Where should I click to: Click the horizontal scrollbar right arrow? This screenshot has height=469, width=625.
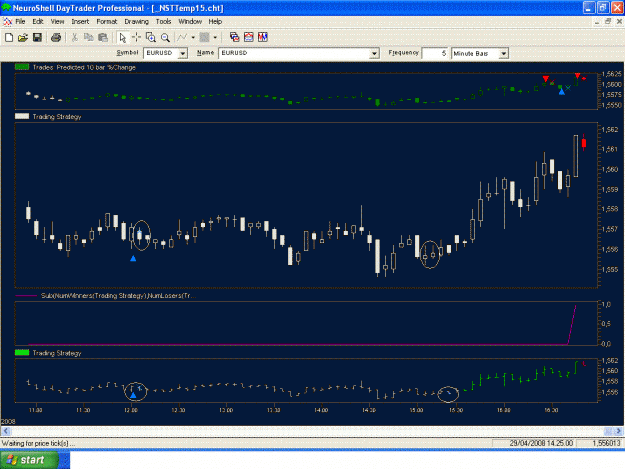618,431
